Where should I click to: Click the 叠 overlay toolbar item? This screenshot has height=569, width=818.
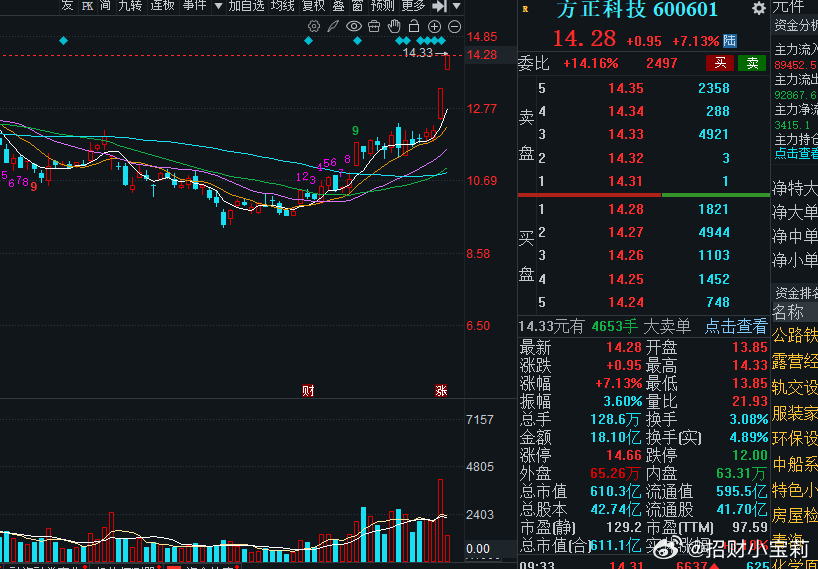coord(339,6)
